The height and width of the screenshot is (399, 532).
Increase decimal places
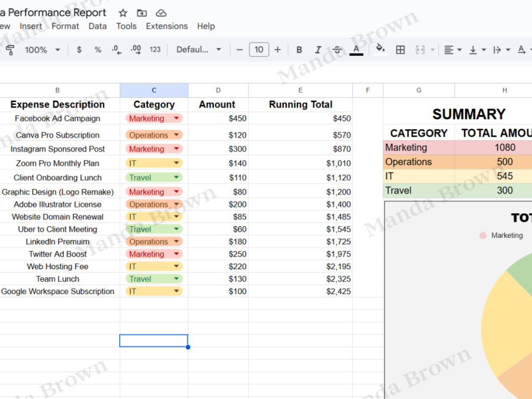[136, 50]
